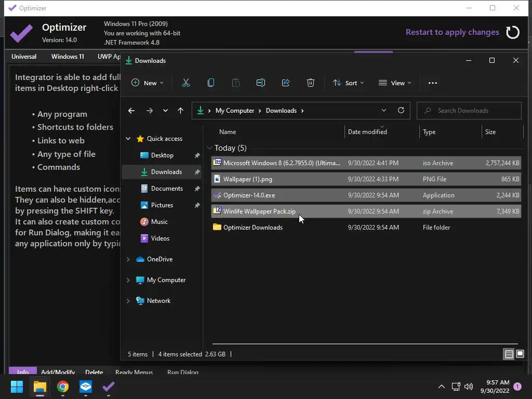The image size is (532, 399).
Task: Sort by the Name column header
Action: [x=228, y=132]
